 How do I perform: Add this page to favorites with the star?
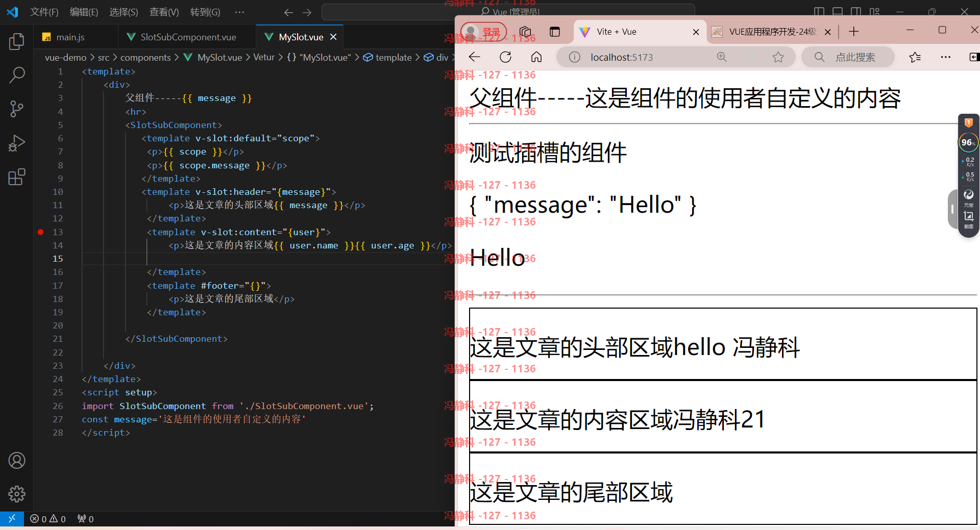[x=778, y=57]
